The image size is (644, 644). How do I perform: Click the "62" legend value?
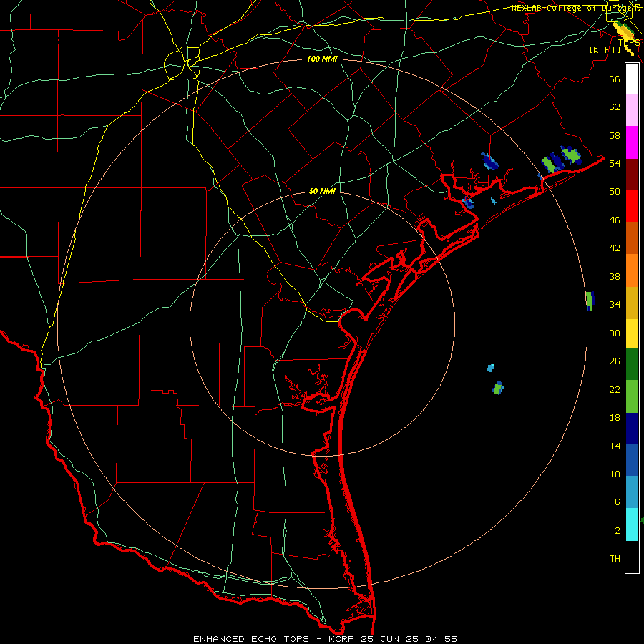(615, 107)
